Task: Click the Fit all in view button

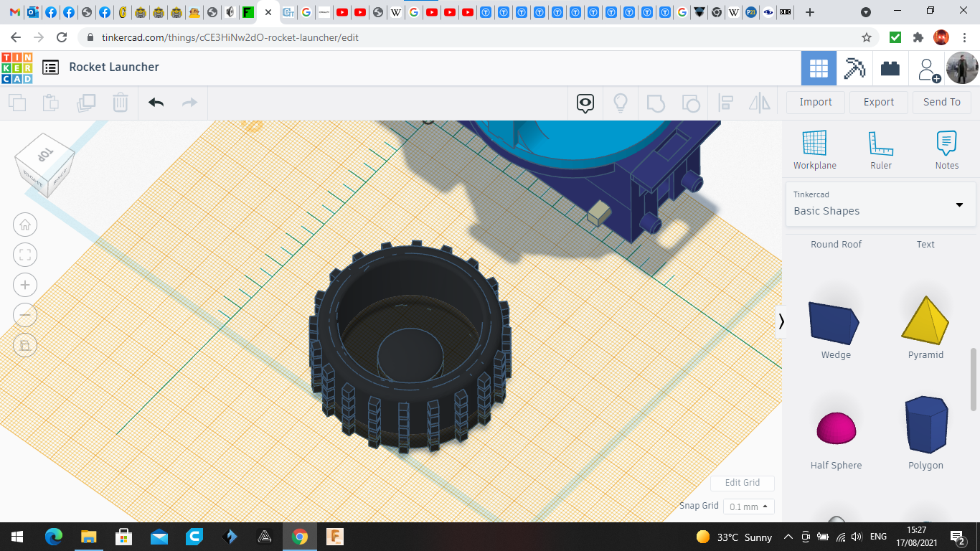Action: click(25, 255)
